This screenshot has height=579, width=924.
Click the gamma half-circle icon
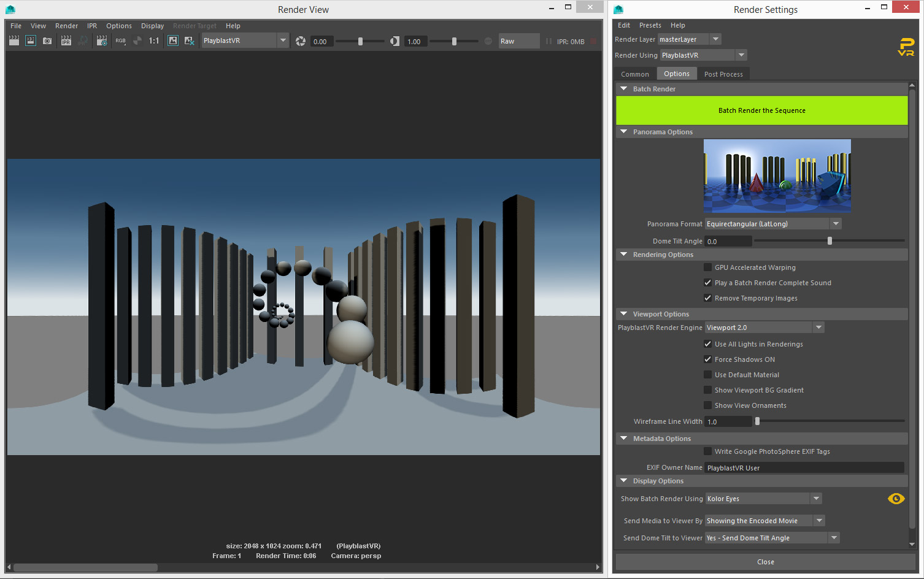[x=395, y=41]
